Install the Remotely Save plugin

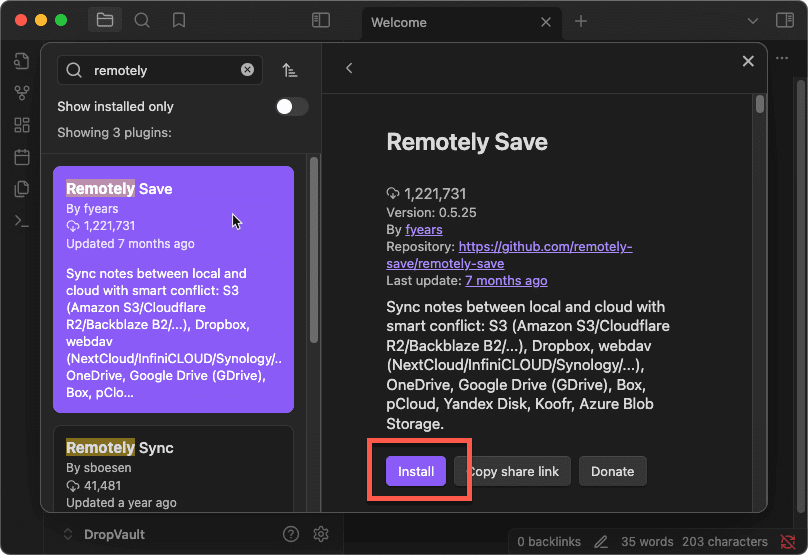pos(416,471)
